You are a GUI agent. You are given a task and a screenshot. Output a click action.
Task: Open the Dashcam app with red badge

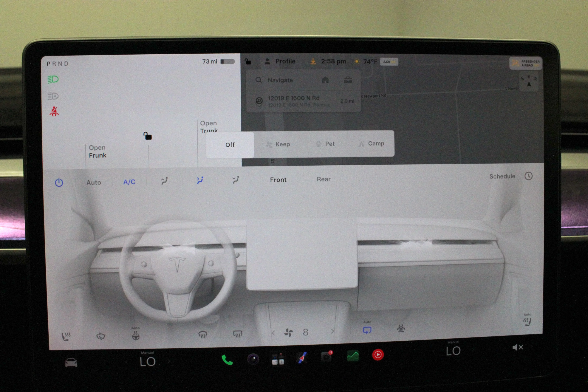[326, 356]
